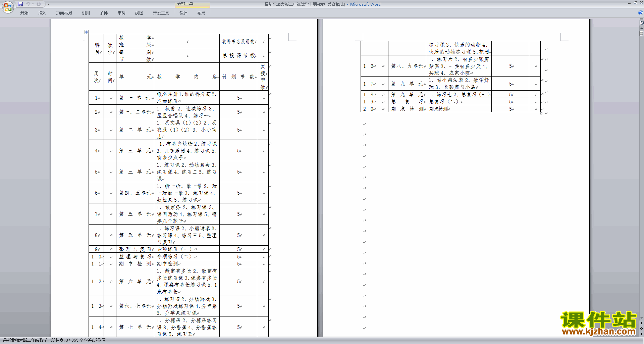
Task: Open the 审阅 ribbon tab
Action: click(x=121, y=13)
